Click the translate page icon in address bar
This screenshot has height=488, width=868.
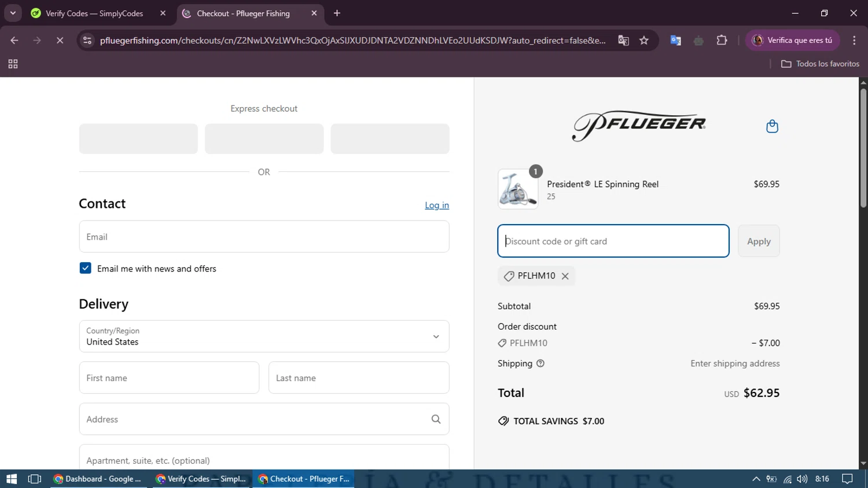tap(623, 41)
